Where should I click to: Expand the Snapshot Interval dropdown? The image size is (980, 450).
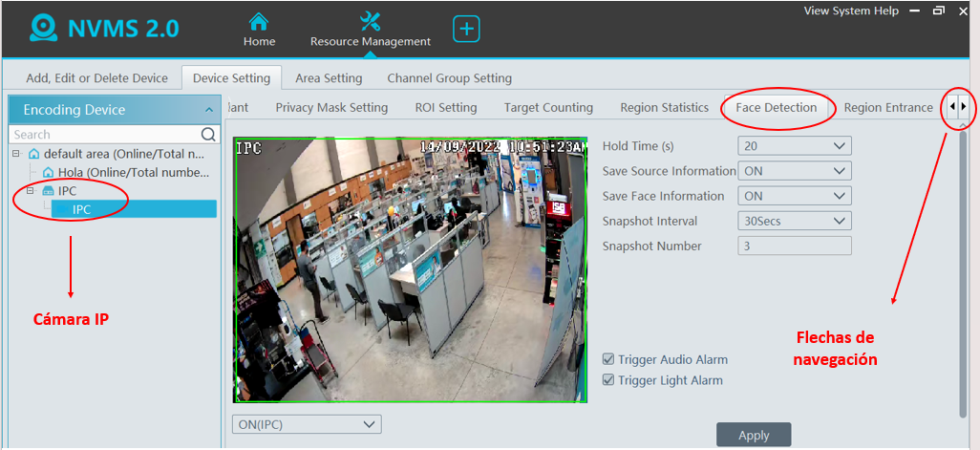tap(794, 221)
